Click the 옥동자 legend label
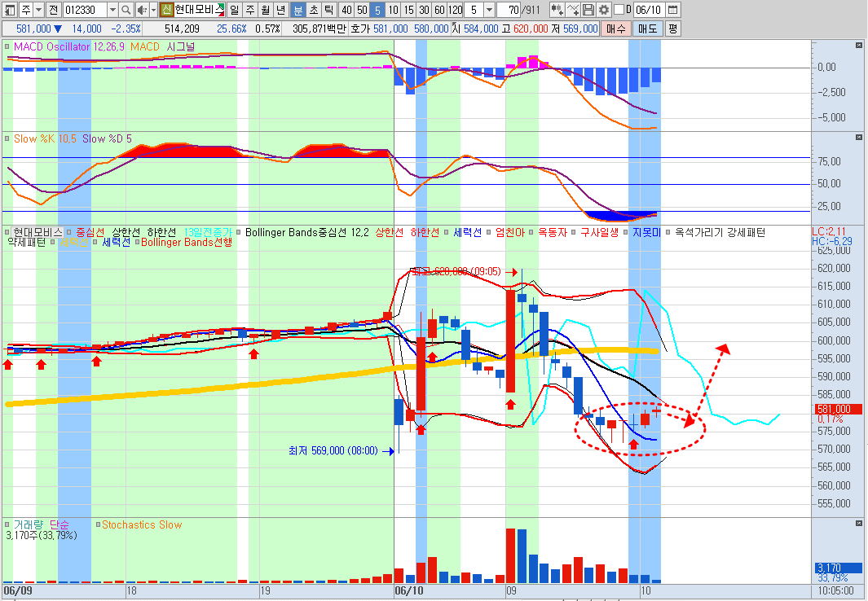868x601 pixels. tap(553, 232)
